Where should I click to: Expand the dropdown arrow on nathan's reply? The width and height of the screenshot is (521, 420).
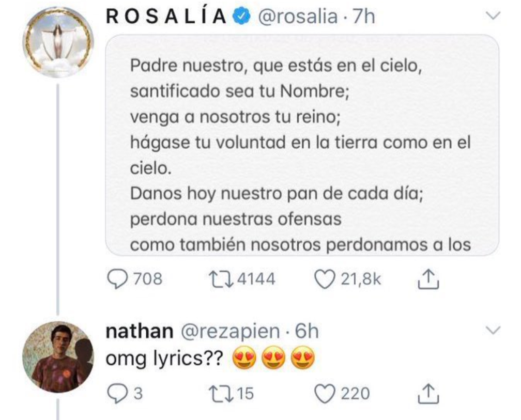click(x=494, y=331)
